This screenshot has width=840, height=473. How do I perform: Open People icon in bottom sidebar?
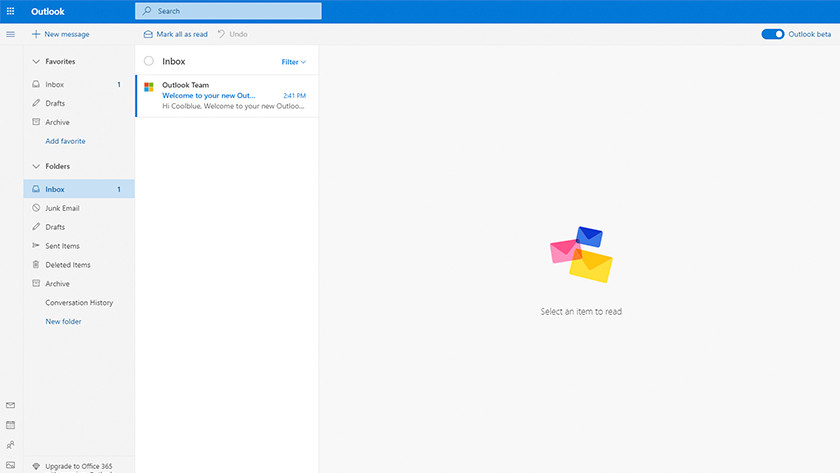pos(11,445)
